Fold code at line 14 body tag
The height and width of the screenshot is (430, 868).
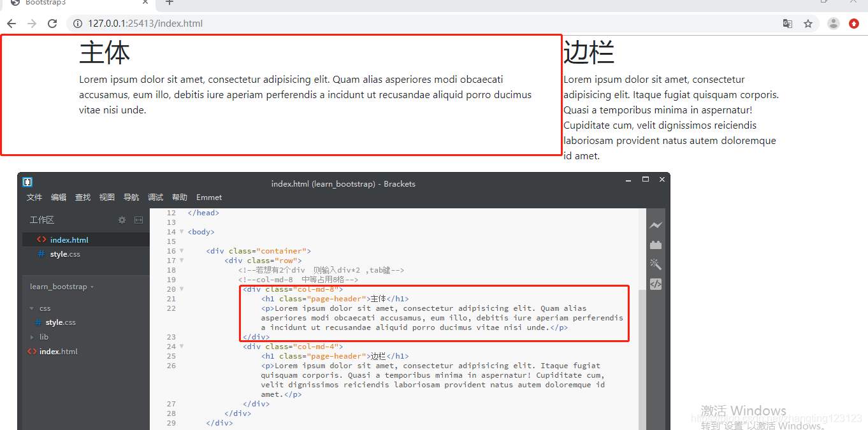182,232
